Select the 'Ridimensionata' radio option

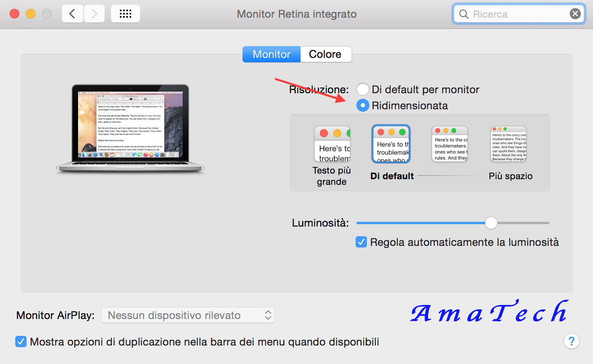(x=362, y=105)
